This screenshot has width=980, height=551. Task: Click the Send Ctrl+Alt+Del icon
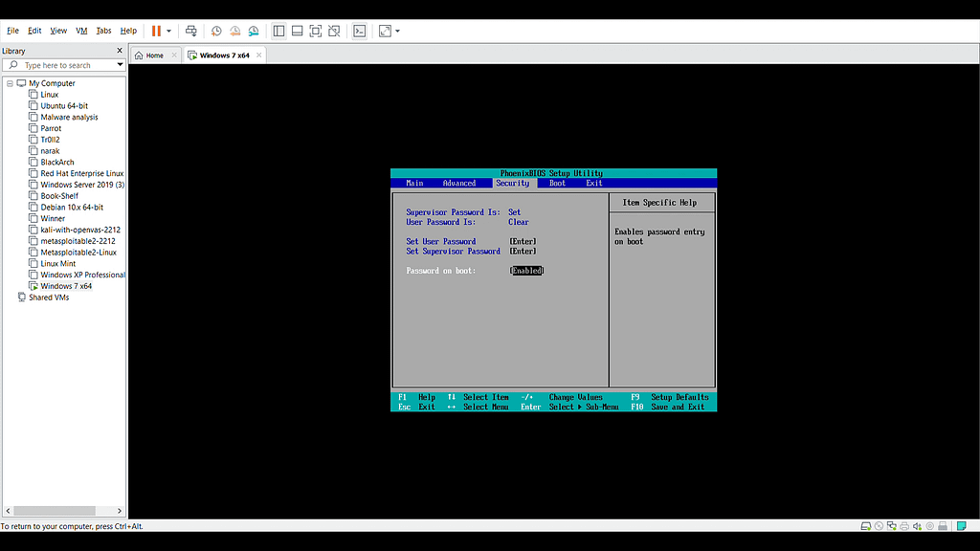(x=191, y=31)
